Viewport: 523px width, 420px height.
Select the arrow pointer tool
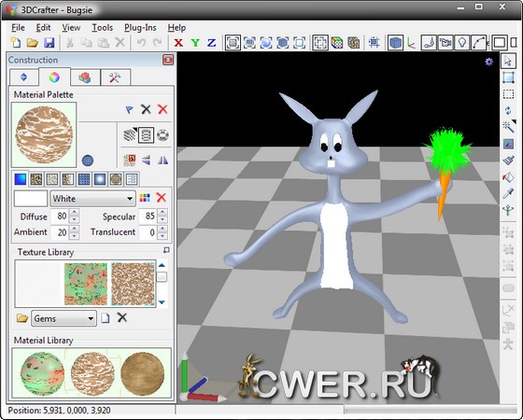[508, 61]
